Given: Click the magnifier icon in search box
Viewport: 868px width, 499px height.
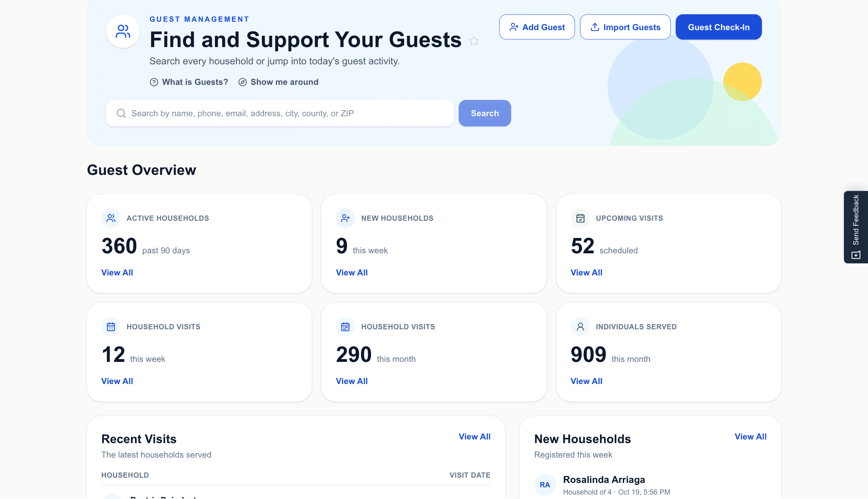Looking at the screenshot, I should 121,113.
